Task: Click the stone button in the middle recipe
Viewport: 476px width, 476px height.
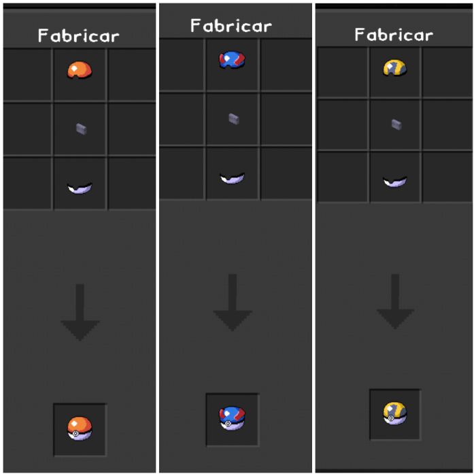Action: pyautogui.click(x=233, y=119)
